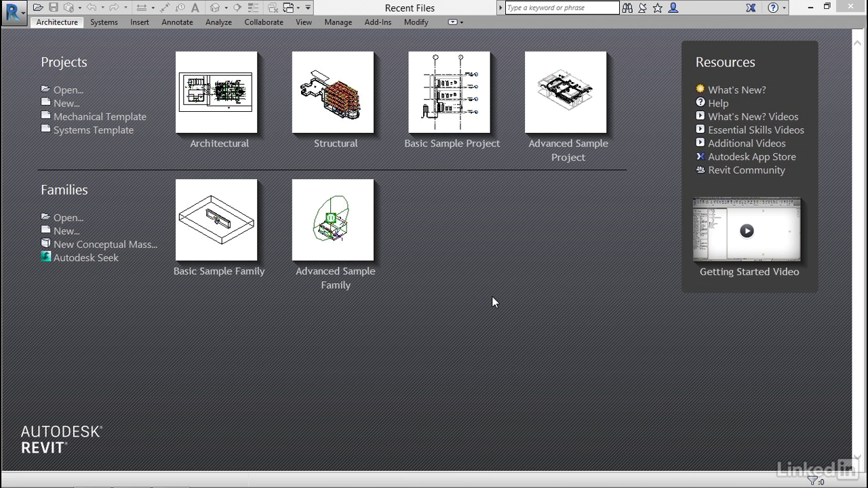Open the Add-Ins ribbon tab
868x488 pixels.
(378, 22)
